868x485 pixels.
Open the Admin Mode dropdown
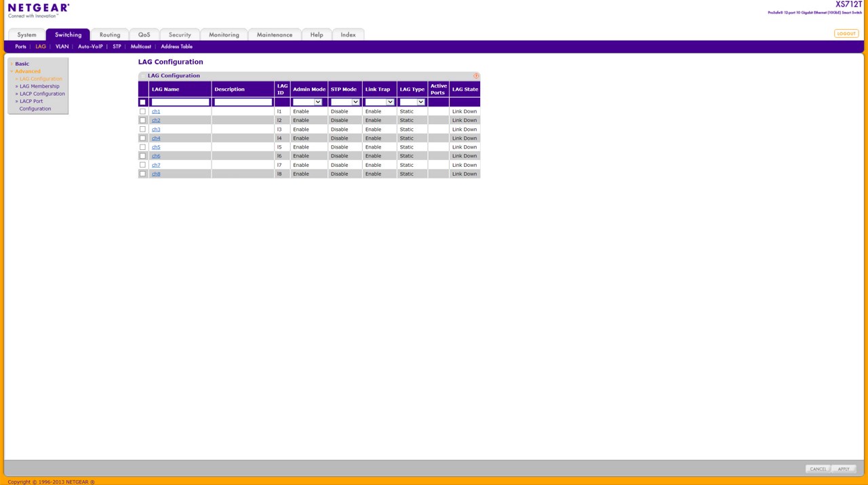tap(307, 102)
